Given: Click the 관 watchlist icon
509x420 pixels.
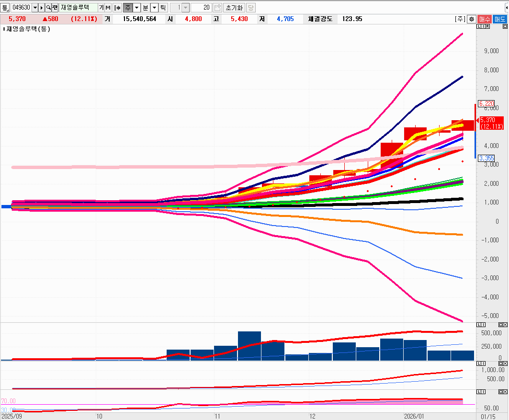Looking at the screenshot, I should point(55,8).
